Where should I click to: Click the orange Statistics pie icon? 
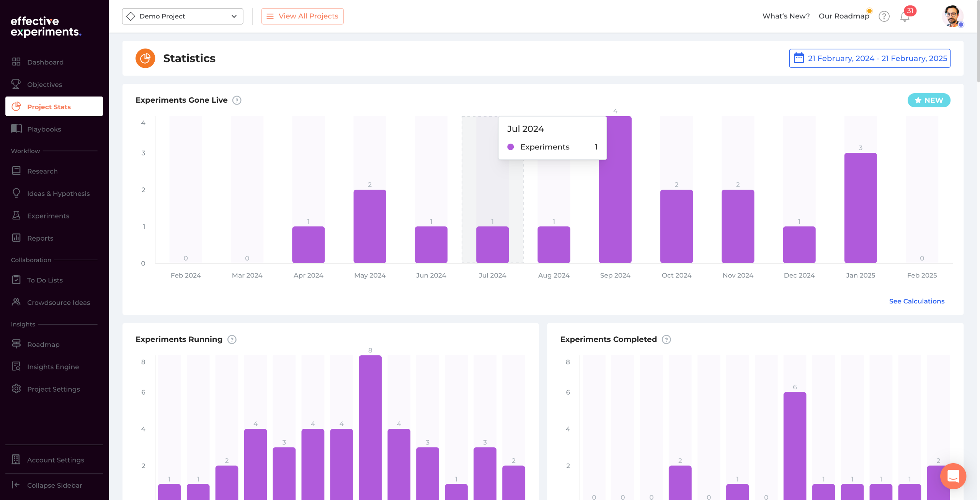pos(145,58)
